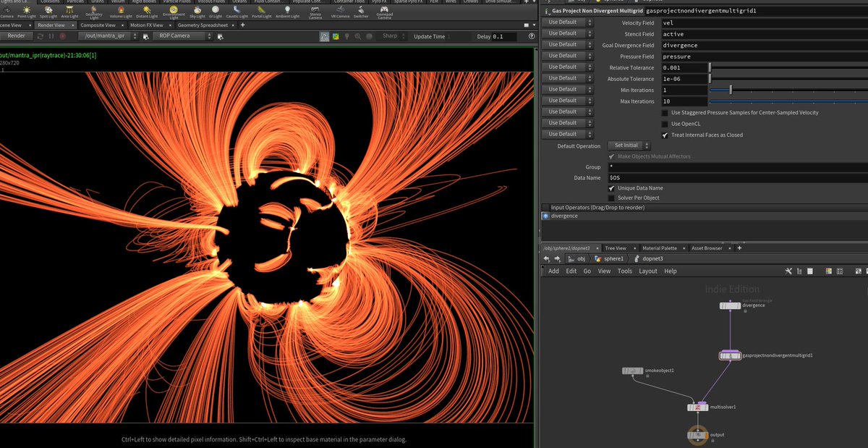This screenshot has width=868, height=448.
Task: Select the Caustic Light shelf tool
Action: point(237,12)
